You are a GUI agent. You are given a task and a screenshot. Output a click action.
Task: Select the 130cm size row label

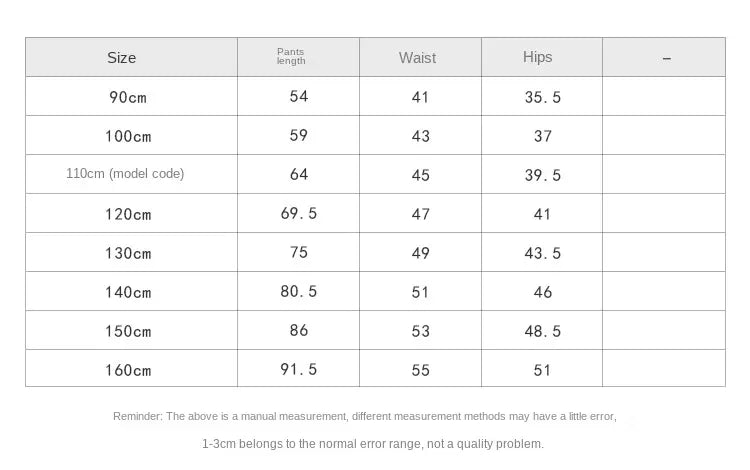coord(130,253)
